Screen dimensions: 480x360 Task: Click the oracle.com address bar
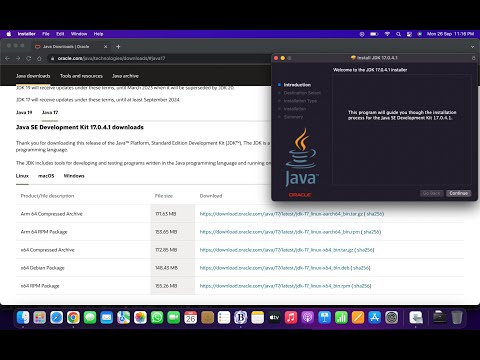[x=160, y=58]
